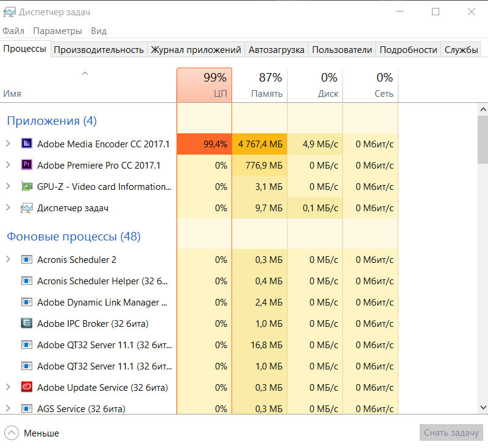Click the Диспетчер задач process row icon
This screenshot has height=448, width=488.
pyautogui.click(x=27, y=208)
